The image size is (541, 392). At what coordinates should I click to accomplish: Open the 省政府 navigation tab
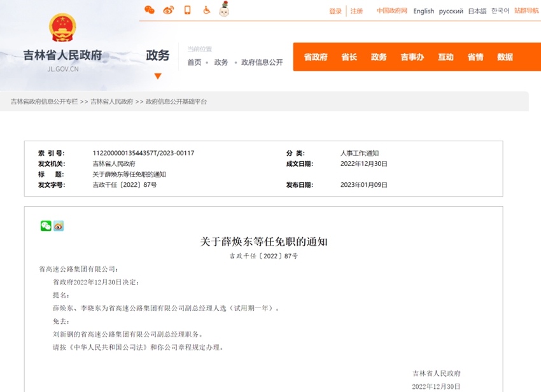pos(315,57)
